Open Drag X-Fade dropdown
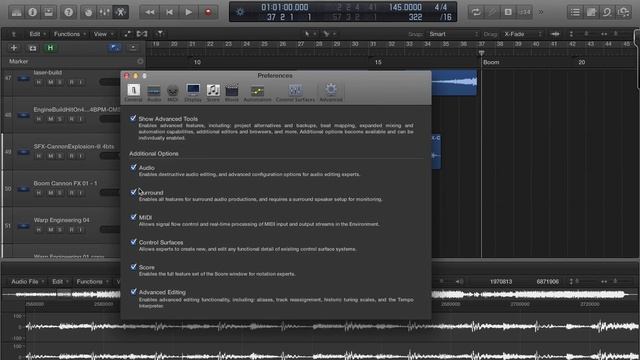This screenshot has height=360, width=640. 522,34
